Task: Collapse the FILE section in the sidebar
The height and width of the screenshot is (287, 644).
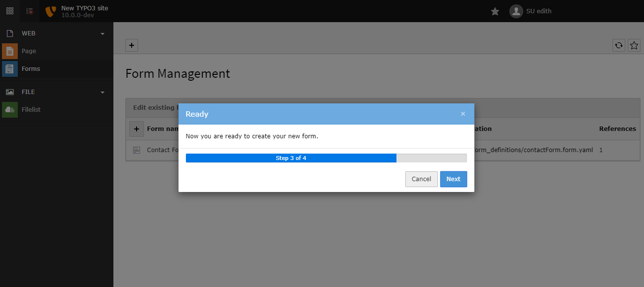Action: [x=102, y=92]
